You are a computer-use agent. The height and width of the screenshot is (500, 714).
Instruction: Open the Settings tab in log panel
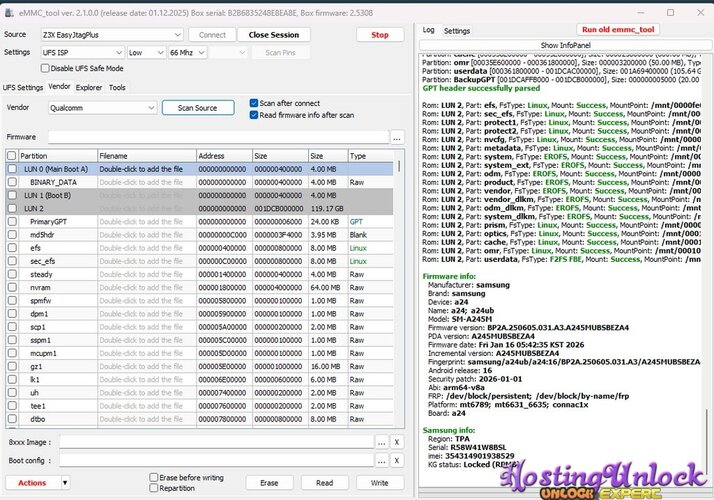click(x=457, y=31)
